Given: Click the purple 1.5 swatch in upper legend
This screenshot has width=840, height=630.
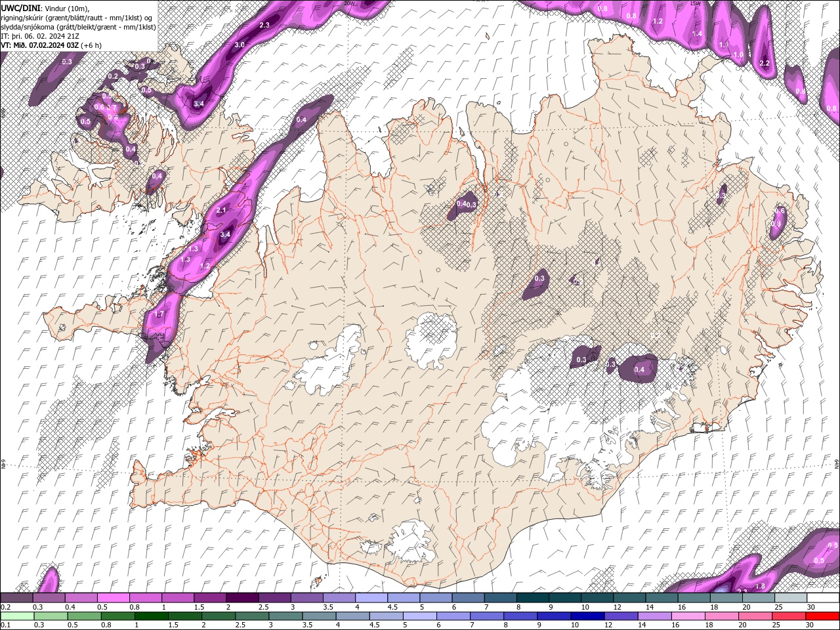Looking at the screenshot, I should click(209, 598).
